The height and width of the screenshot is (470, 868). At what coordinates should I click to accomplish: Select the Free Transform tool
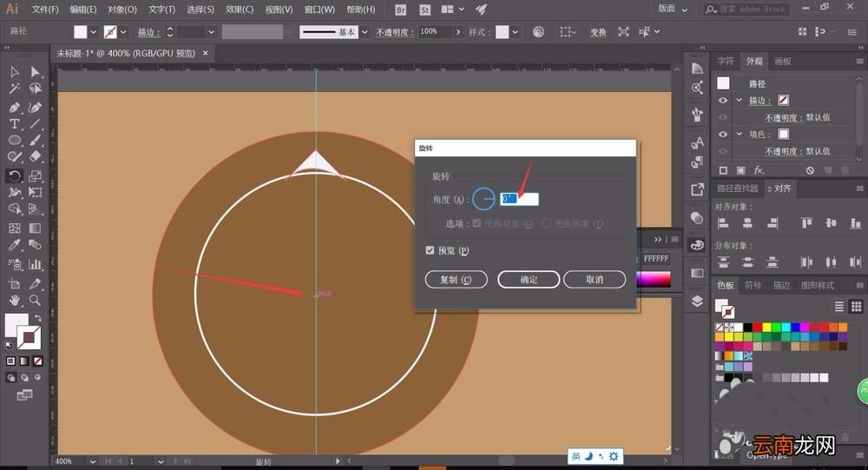35,192
